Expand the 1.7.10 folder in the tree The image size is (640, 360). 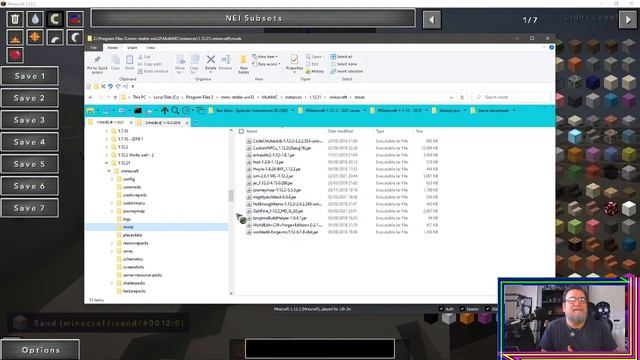pyautogui.click(x=107, y=131)
